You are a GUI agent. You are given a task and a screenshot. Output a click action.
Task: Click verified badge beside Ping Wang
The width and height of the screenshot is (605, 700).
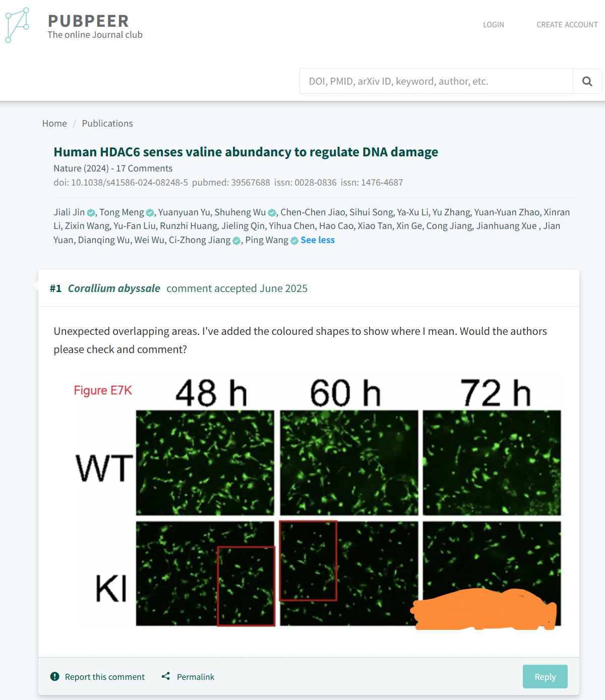click(294, 241)
